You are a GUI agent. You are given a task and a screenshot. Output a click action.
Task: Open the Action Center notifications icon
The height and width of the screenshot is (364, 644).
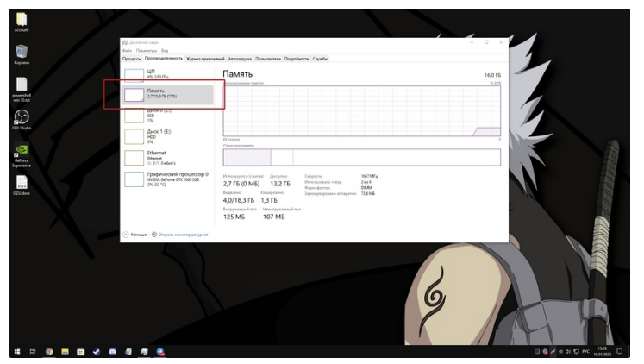(620, 352)
